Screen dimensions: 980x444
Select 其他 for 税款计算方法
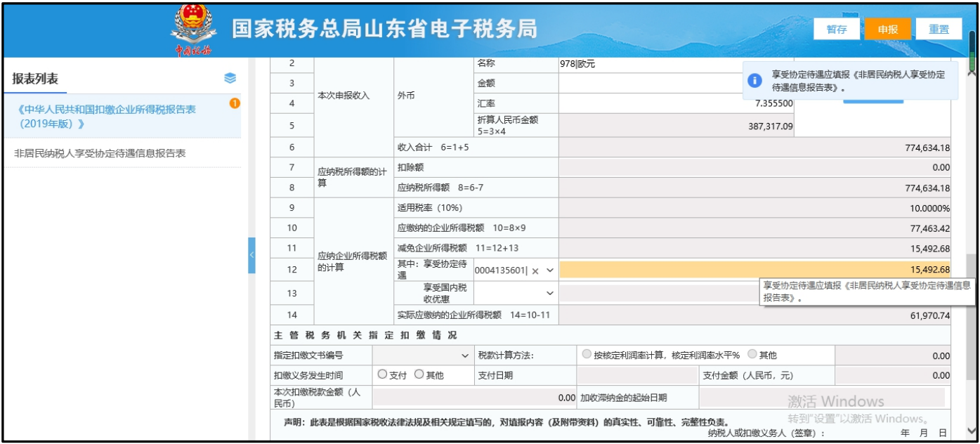[752, 355]
